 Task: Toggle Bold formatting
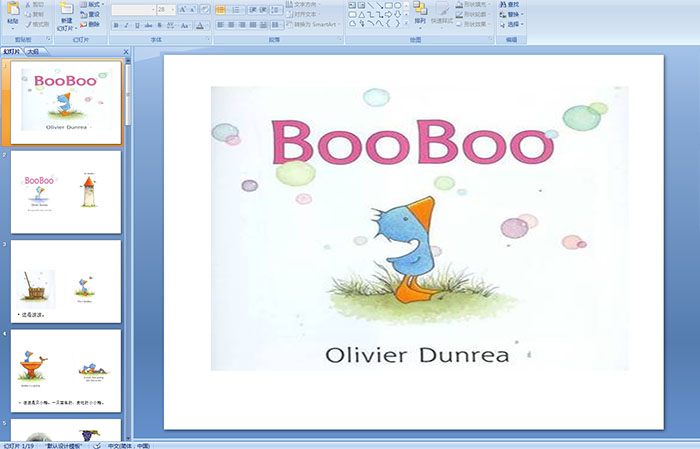tap(116, 25)
